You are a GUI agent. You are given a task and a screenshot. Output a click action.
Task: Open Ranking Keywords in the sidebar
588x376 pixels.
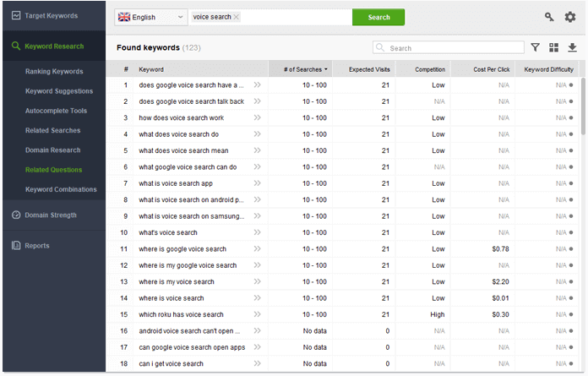click(54, 72)
